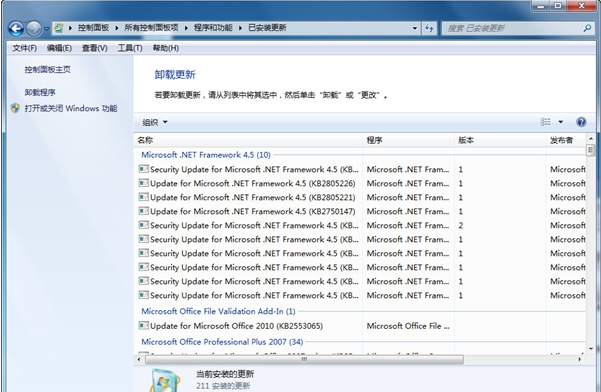Collapse the Microsoft .NET Framework 4.5 (10) group
The height and width of the screenshot is (392, 601).
pyautogui.click(x=206, y=155)
